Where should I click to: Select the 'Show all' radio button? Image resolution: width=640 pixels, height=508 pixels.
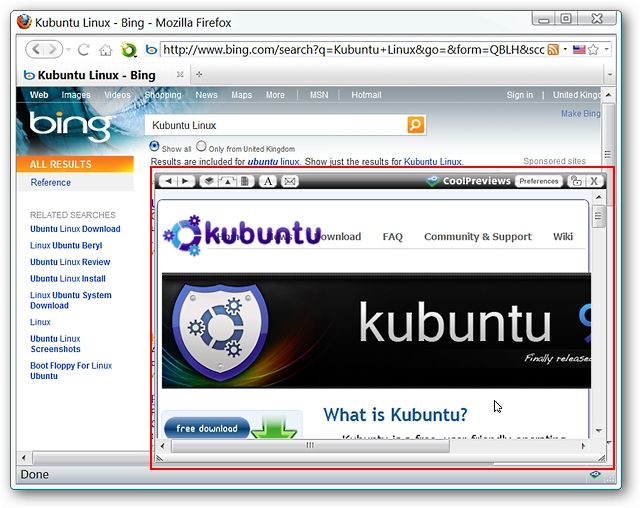pyautogui.click(x=154, y=146)
